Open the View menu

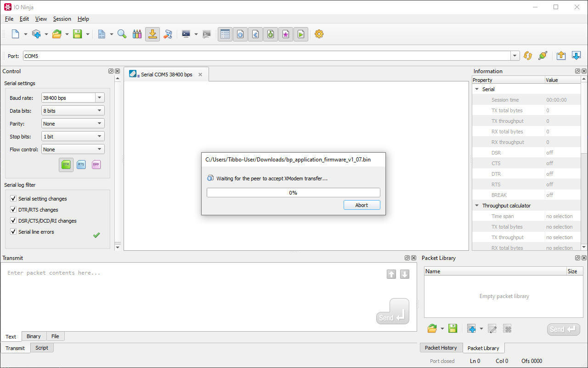(x=41, y=19)
